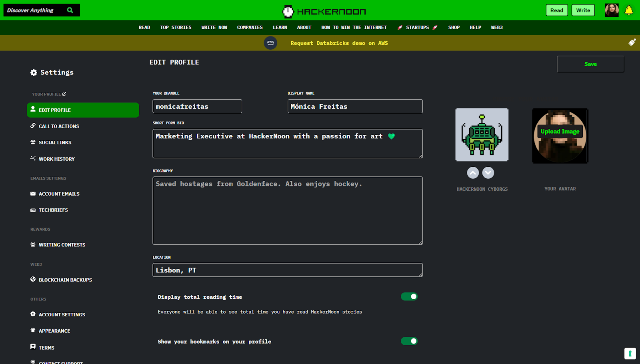Open the READ nav menu
640x364 pixels.
144,28
